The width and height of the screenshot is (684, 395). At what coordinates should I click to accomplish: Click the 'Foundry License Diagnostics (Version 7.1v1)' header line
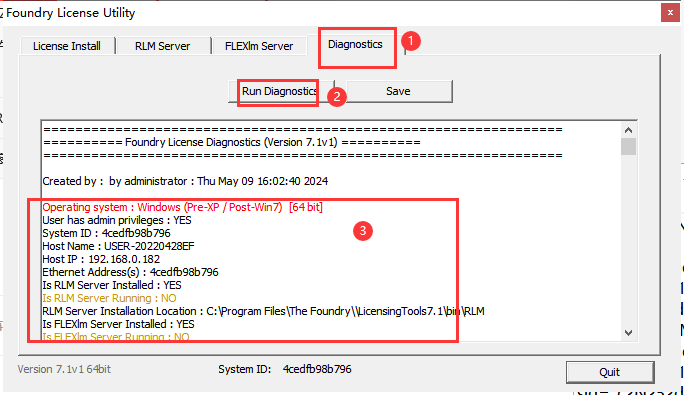[x=232, y=142]
